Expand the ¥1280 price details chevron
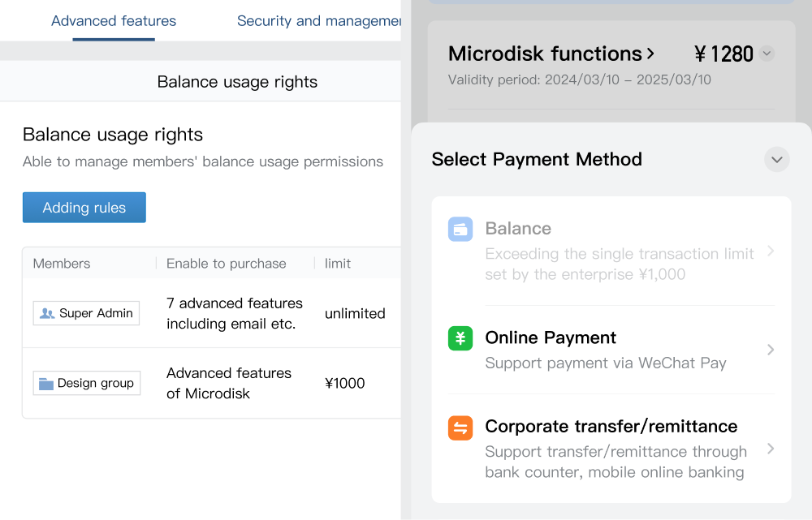 pyautogui.click(x=767, y=54)
